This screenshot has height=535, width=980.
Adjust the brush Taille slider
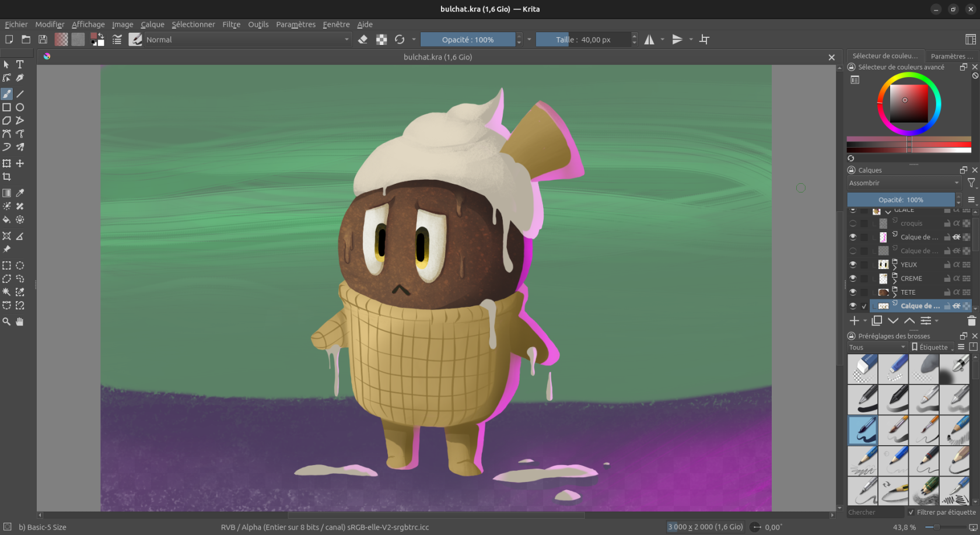coord(583,40)
